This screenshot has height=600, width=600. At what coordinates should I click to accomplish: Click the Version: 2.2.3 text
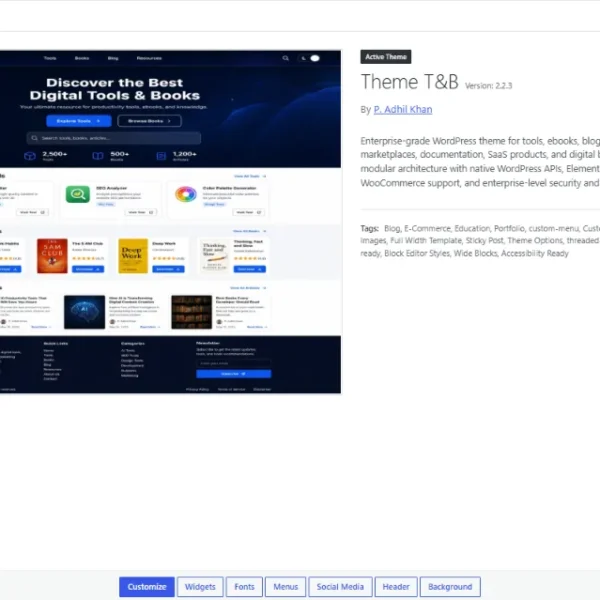pyautogui.click(x=488, y=86)
